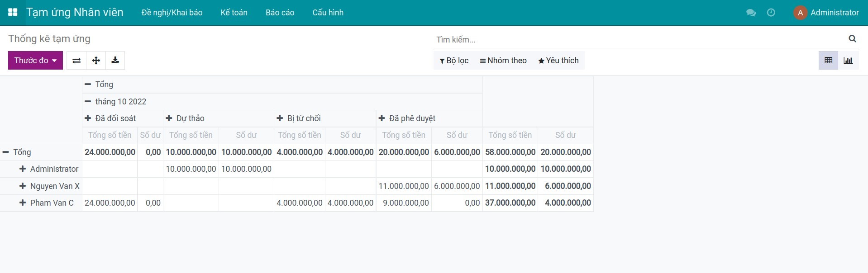868x273 pixels.
Task: Download the pivot table as spreadsheet
Action: (x=115, y=61)
